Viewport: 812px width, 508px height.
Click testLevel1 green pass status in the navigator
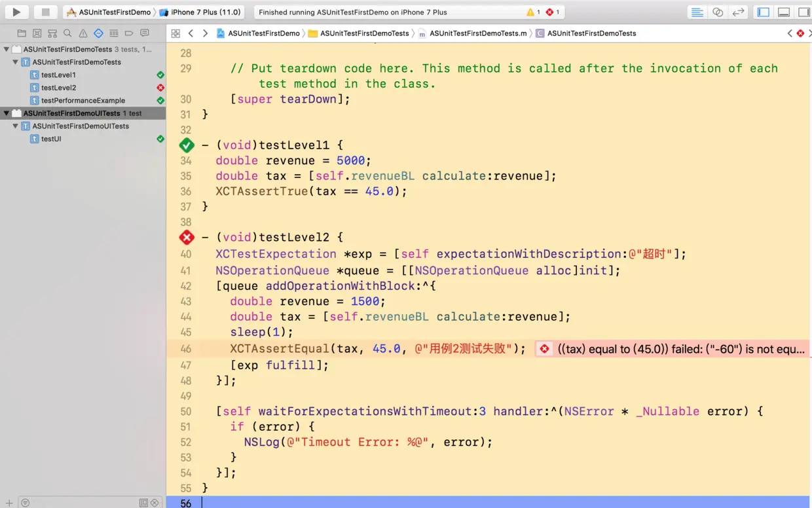point(160,75)
